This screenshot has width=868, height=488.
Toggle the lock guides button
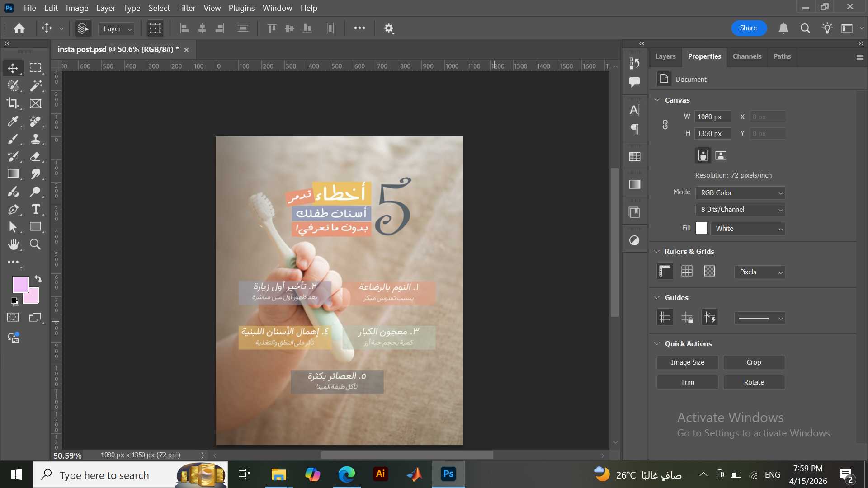(687, 317)
